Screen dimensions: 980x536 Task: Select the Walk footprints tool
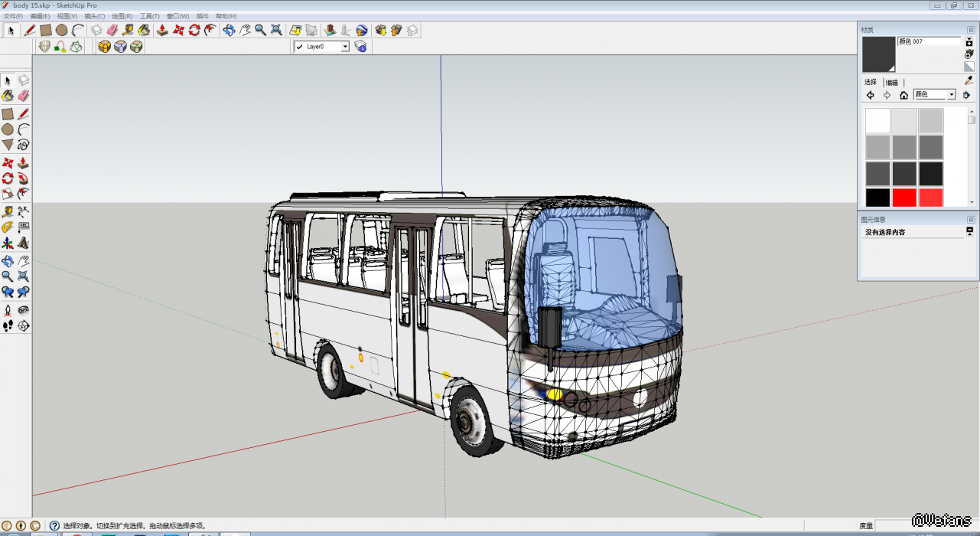8,326
